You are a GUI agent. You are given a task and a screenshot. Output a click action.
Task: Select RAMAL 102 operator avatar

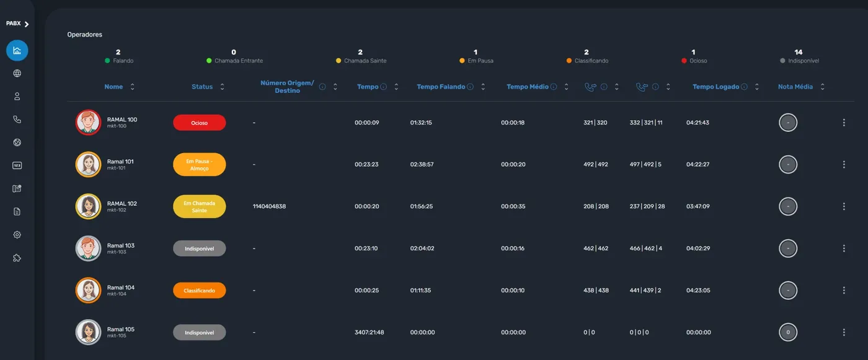point(88,206)
